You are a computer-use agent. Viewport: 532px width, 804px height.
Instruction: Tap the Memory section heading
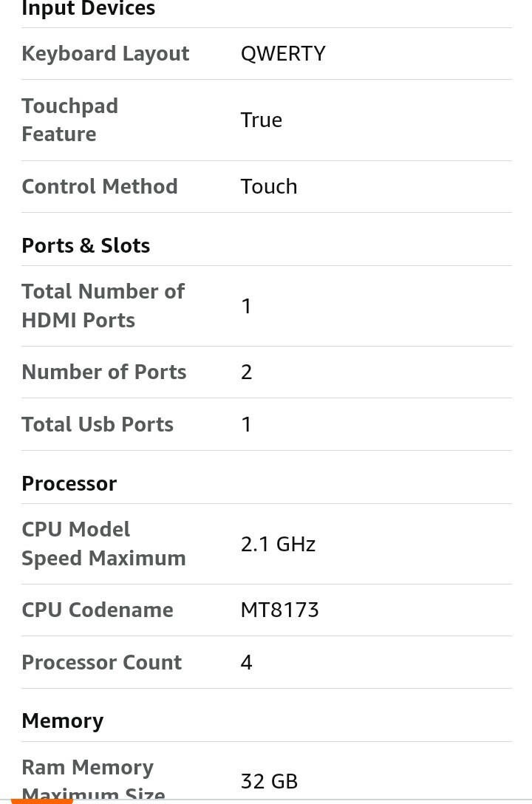(x=63, y=721)
